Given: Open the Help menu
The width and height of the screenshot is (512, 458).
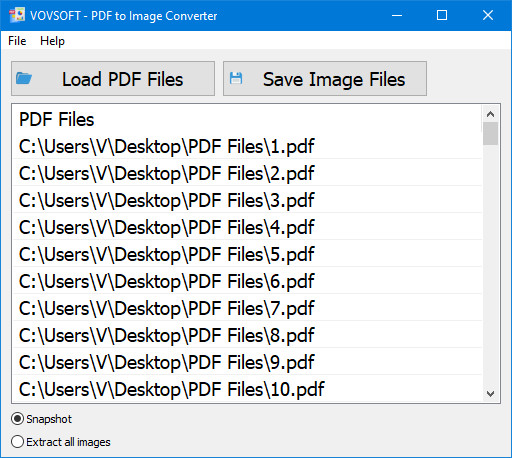Looking at the screenshot, I should (52, 41).
